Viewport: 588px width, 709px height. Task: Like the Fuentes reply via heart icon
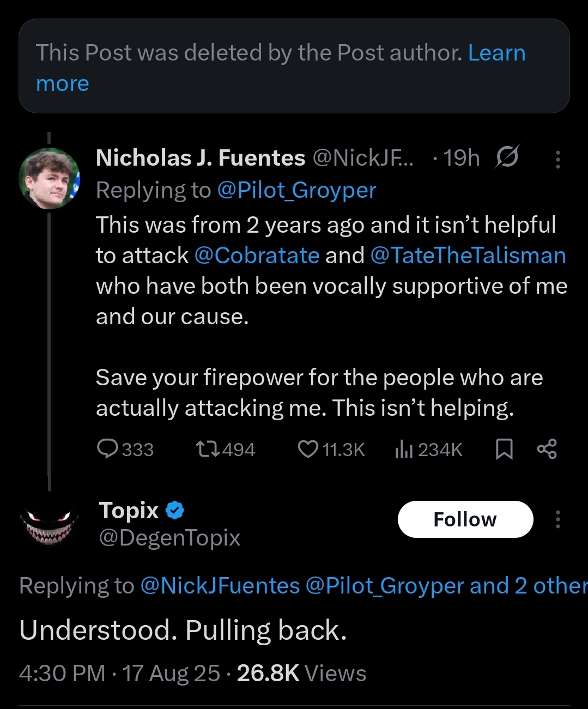308,449
